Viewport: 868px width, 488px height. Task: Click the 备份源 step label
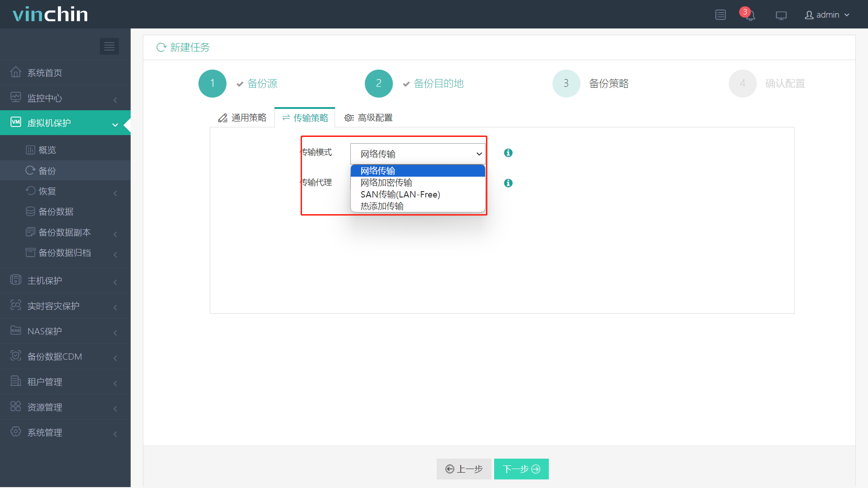tap(262, 84)
